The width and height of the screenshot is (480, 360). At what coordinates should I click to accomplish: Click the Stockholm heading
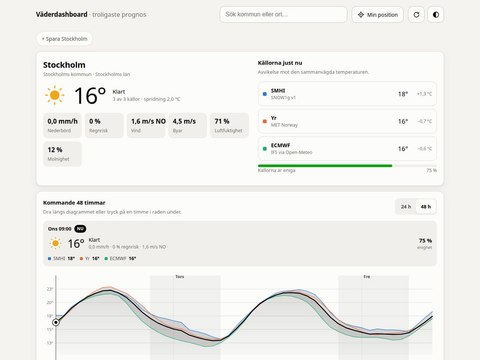pos(64,65)
